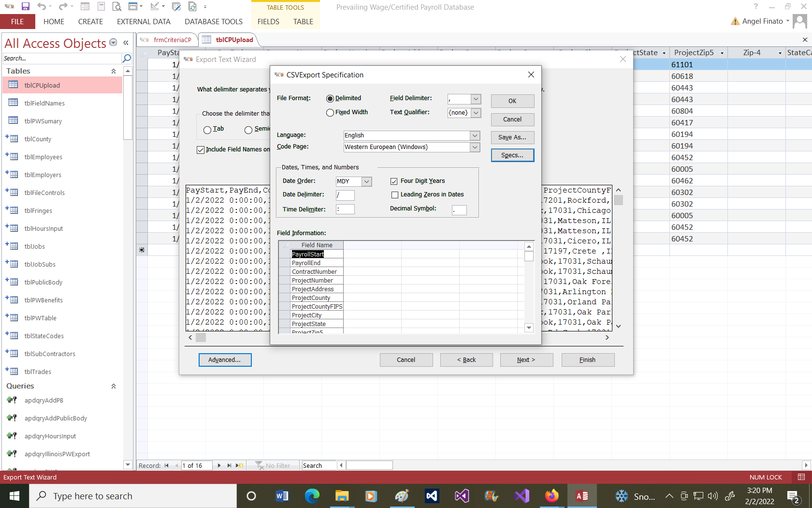812x508 pixels.
Task: Open the DATABASE TOOLS ribbon tab
Action: click(213, 22)
